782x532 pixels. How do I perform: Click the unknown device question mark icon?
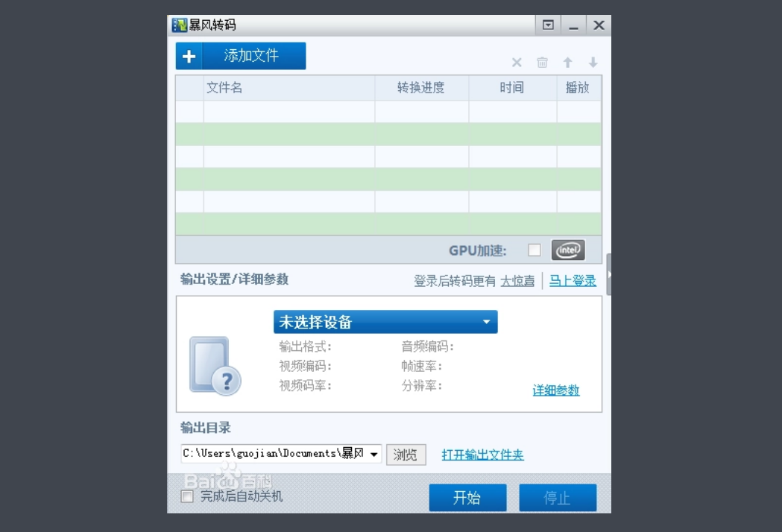pos(215,366)
